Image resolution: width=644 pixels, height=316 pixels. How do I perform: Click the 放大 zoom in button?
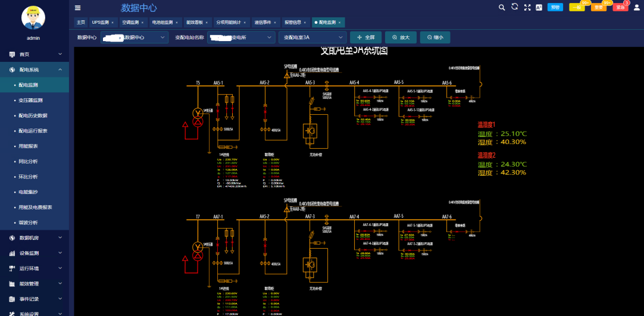[401, 37]
